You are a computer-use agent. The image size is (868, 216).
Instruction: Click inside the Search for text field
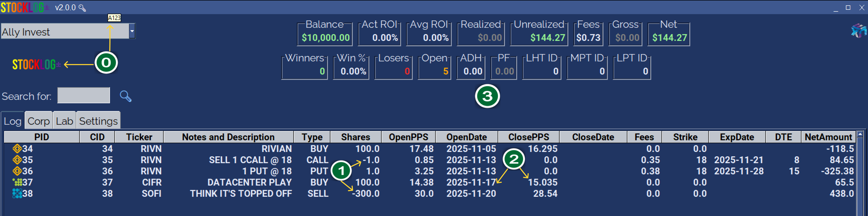(84, 95)
